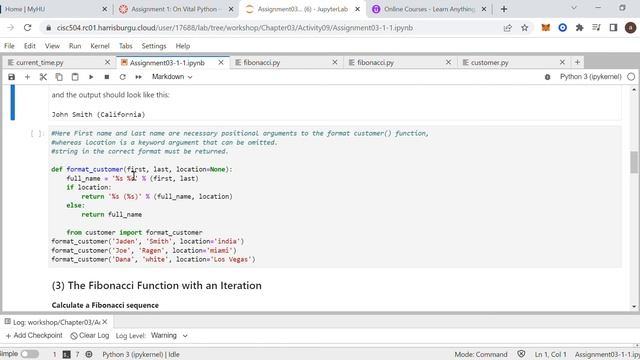
Task: Toggle the browser side panel icon
Action: pos(613,28)
